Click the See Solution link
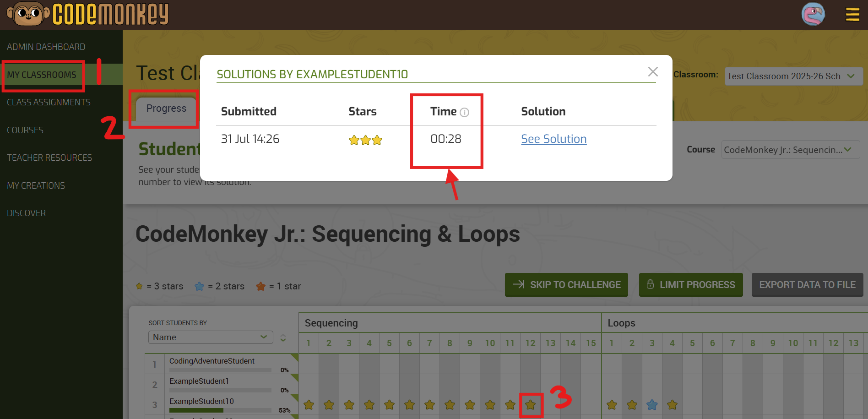Viewport: 868px width, 419px height. point(553,139)
